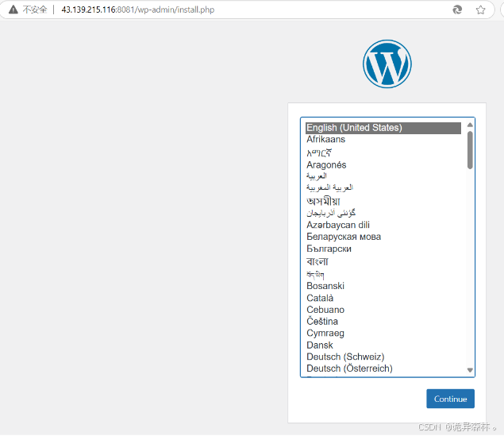Select Deutsch (Österreich) language
Screen dimensions: 504x436
click(383, 368)
